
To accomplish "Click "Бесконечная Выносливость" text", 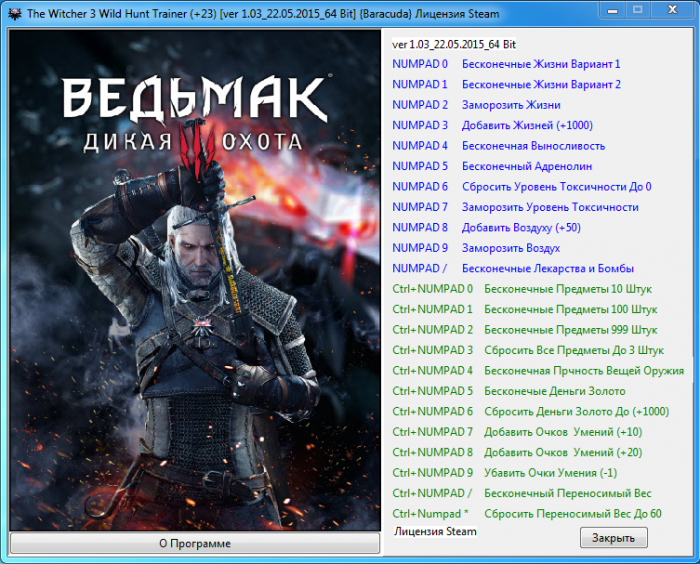I will click(x=533, y=146).
